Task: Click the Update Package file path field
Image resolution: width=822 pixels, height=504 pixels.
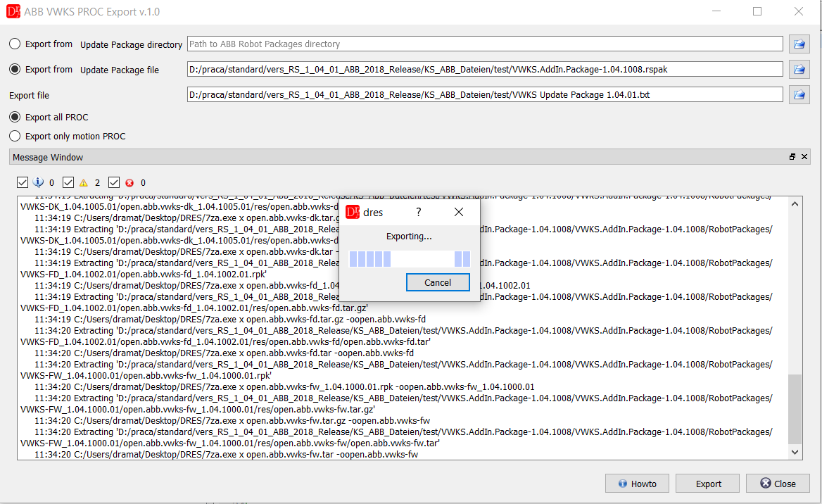Action: [485, 69]
